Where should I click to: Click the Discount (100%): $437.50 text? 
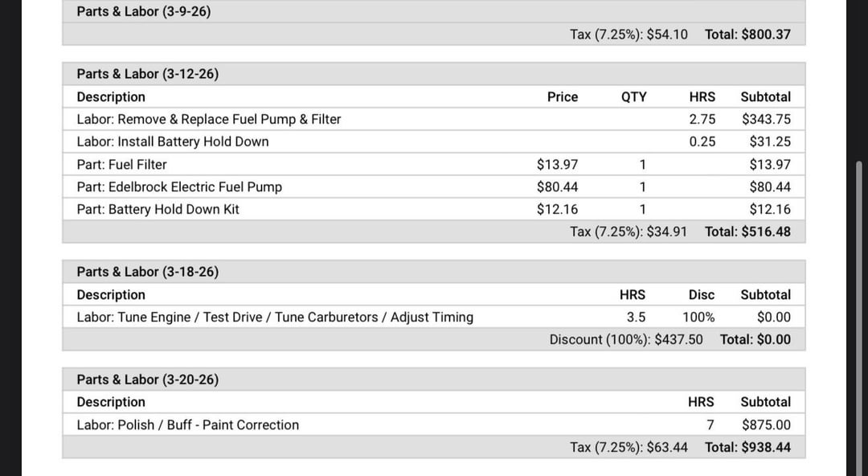[625, 339]
